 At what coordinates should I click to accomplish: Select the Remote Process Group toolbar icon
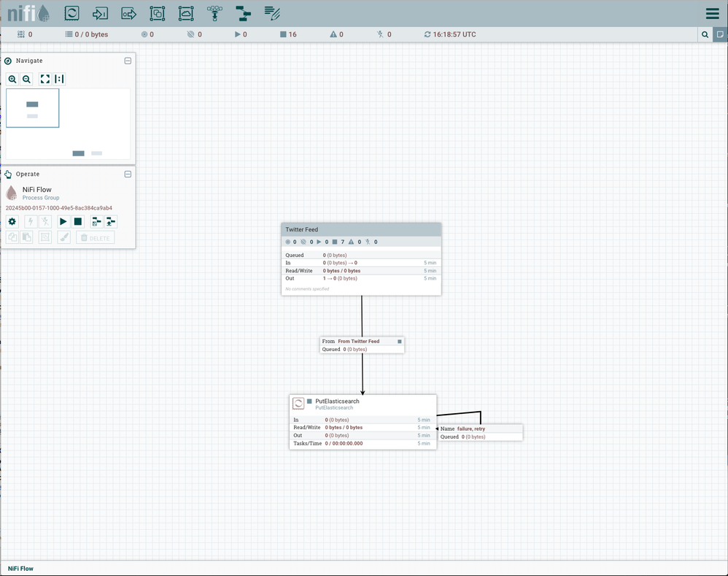point(186,13)
